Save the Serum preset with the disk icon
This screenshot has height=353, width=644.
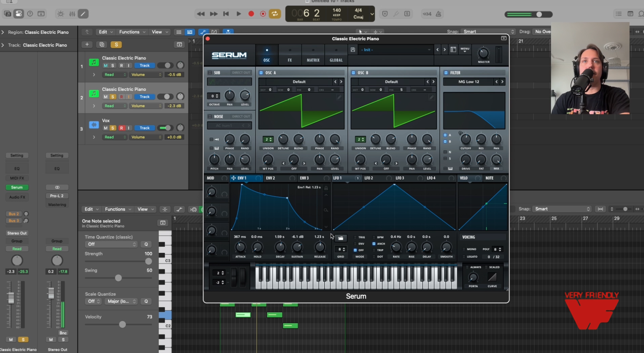point(353,50)
